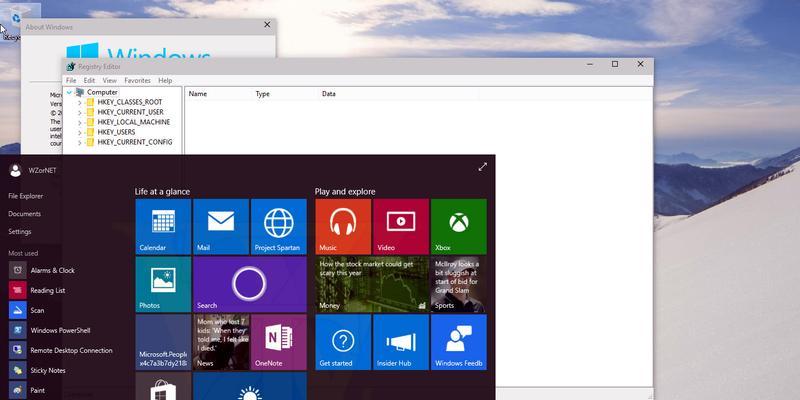Viewport: 800px width, 400px height.
Task: Open the Money news tile
Action: [x=372, y=284]
